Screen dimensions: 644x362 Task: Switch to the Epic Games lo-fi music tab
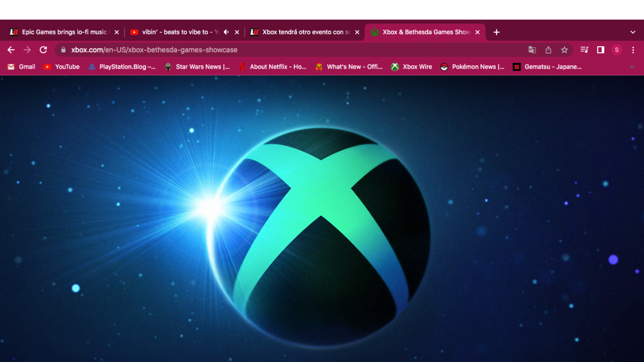click(64, 32)
